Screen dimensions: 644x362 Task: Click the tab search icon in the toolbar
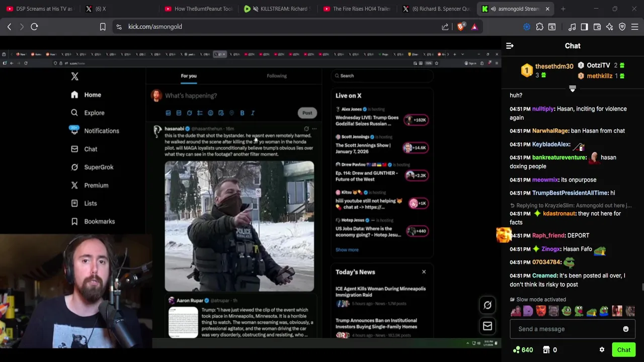pyautogui.click(x=552, y=27)
